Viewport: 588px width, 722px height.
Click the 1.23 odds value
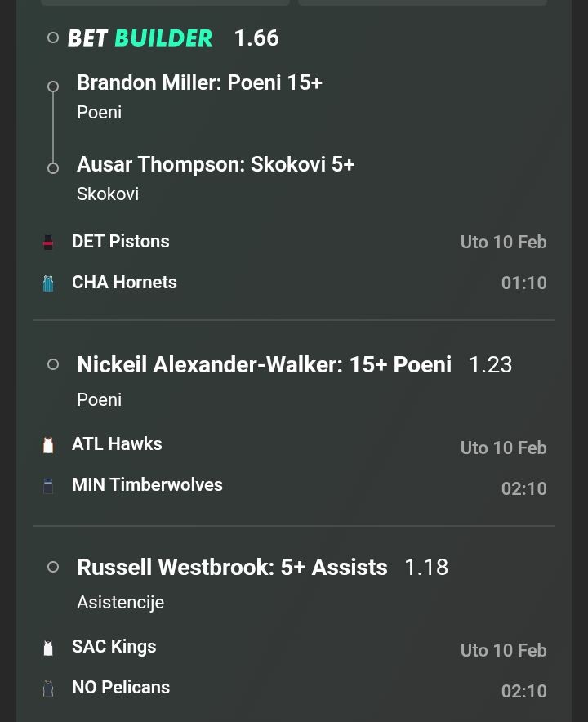tap(490, 364)
